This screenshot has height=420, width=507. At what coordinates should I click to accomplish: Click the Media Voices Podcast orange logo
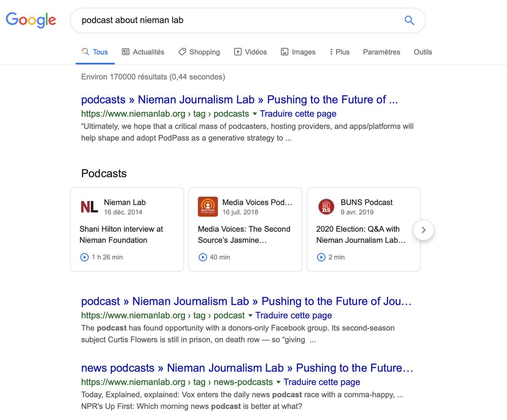(208, 207)
